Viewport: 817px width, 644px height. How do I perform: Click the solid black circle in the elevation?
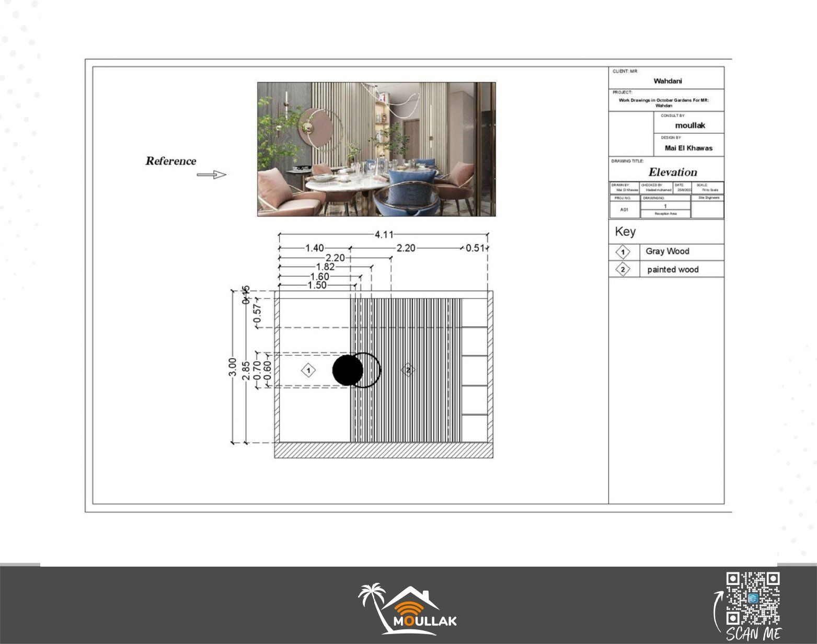[x=348, y=370]
